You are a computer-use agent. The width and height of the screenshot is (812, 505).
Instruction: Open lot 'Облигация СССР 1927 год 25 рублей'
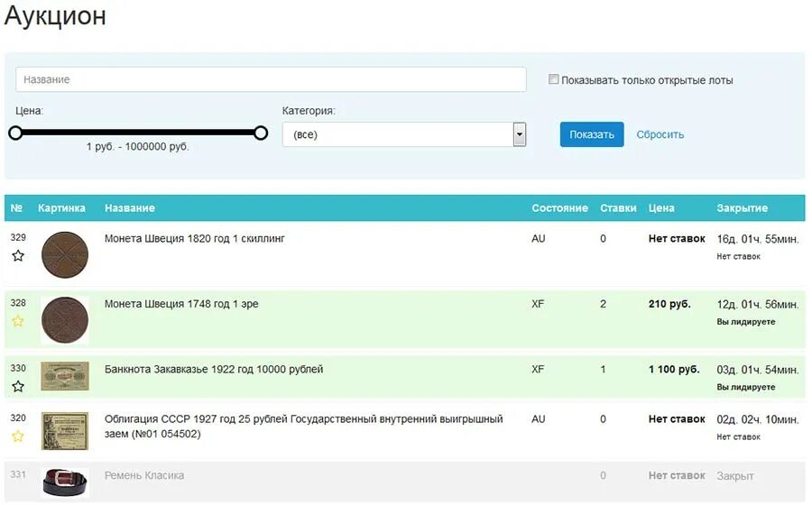click(303, 427)
